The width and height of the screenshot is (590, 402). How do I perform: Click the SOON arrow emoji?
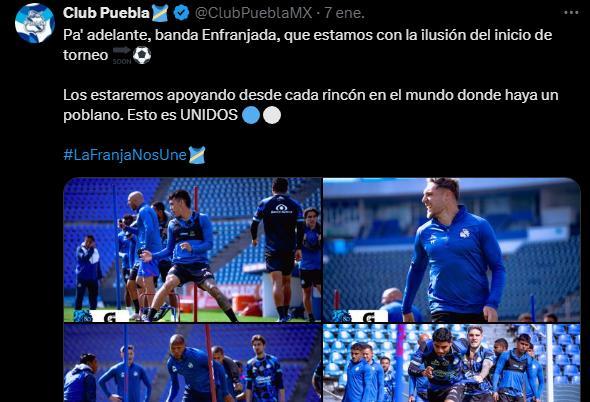coord(122,55)
